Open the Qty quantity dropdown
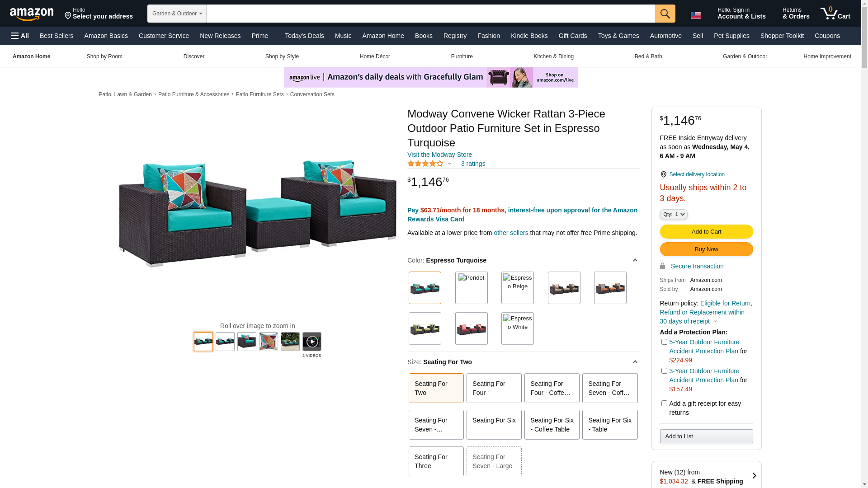 pyautogui.click(x=674, y=214)
